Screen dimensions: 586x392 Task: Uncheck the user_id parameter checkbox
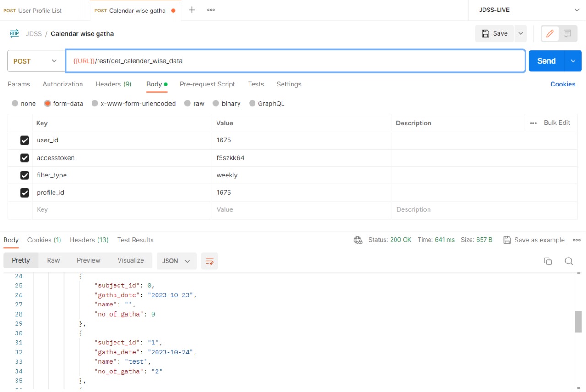click(x=25, y=140)
